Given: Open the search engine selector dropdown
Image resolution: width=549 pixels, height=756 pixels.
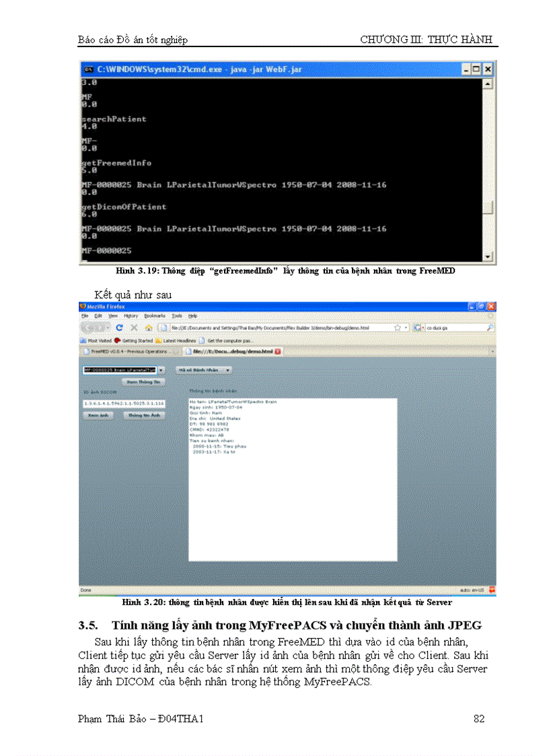Looking at the screenshot, I should pos(423,327).
